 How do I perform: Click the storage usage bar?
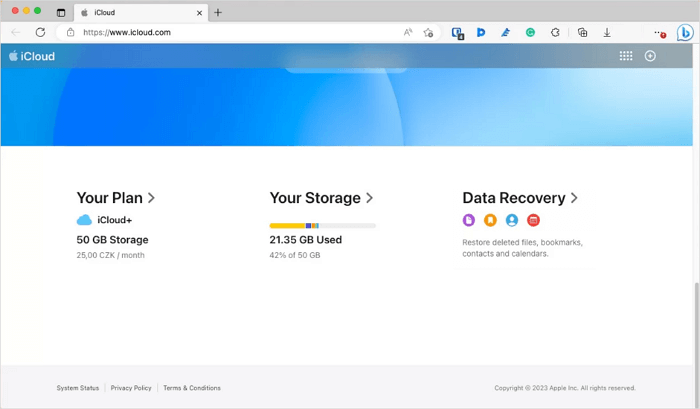(x=322, y=226)
